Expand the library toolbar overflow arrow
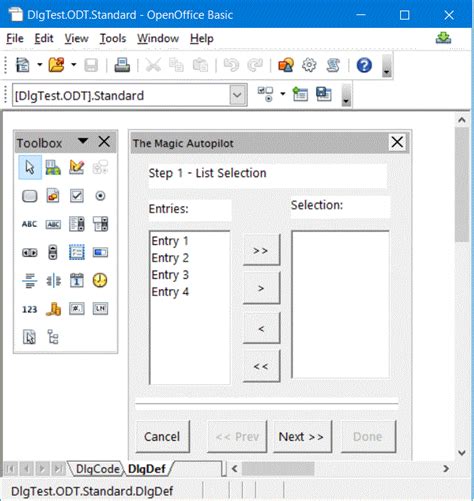This screenshot has width=474, height=501. coord(346,95)
